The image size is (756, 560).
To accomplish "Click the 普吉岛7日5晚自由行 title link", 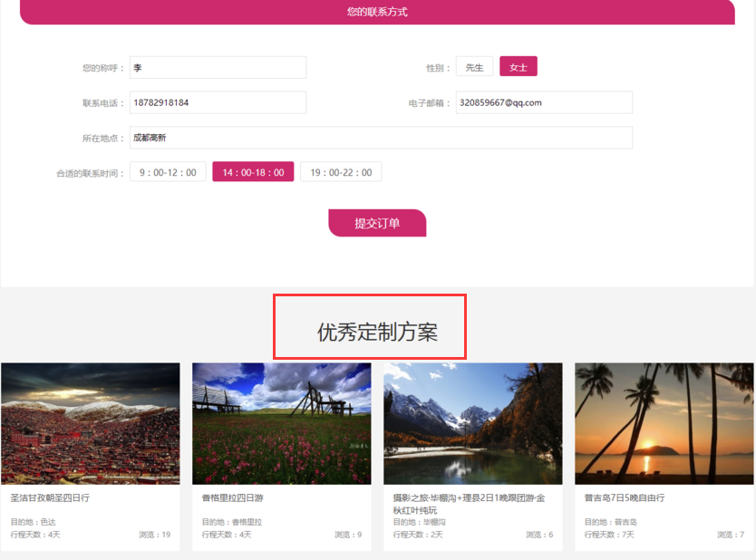I will tap(625, 498).
